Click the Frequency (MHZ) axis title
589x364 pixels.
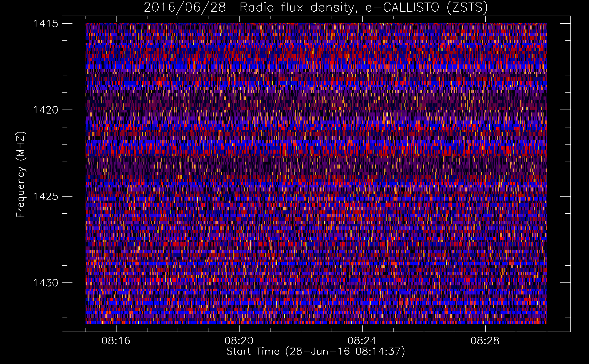pos(21,175)
